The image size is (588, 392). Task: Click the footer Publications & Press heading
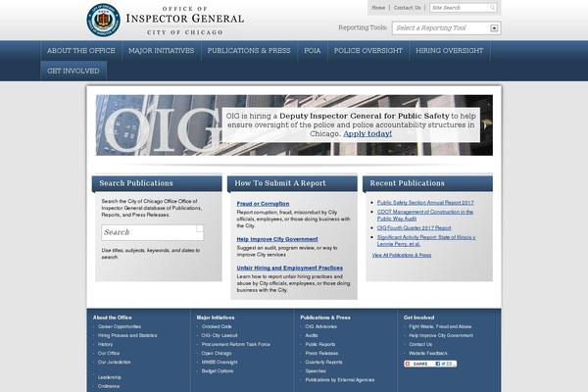tap(325, 318)
